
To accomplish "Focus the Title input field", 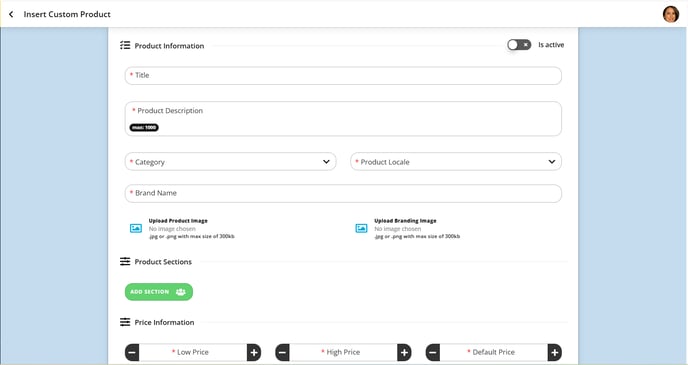I will [343, 75].
